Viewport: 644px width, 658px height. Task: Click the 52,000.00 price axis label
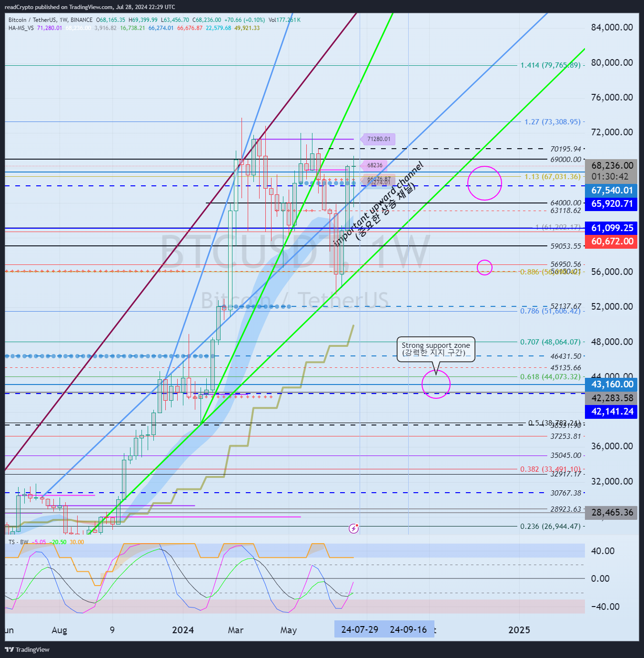pos(612,306)
